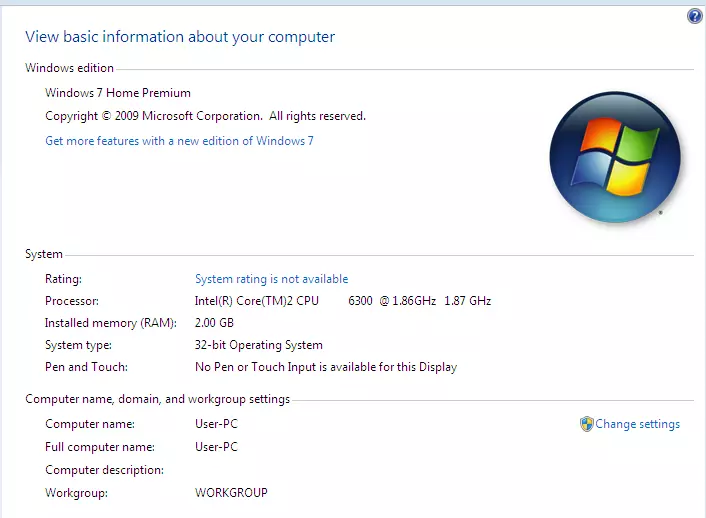Click the 'View basic information about your computer' heading

click(x=180, y=37)
